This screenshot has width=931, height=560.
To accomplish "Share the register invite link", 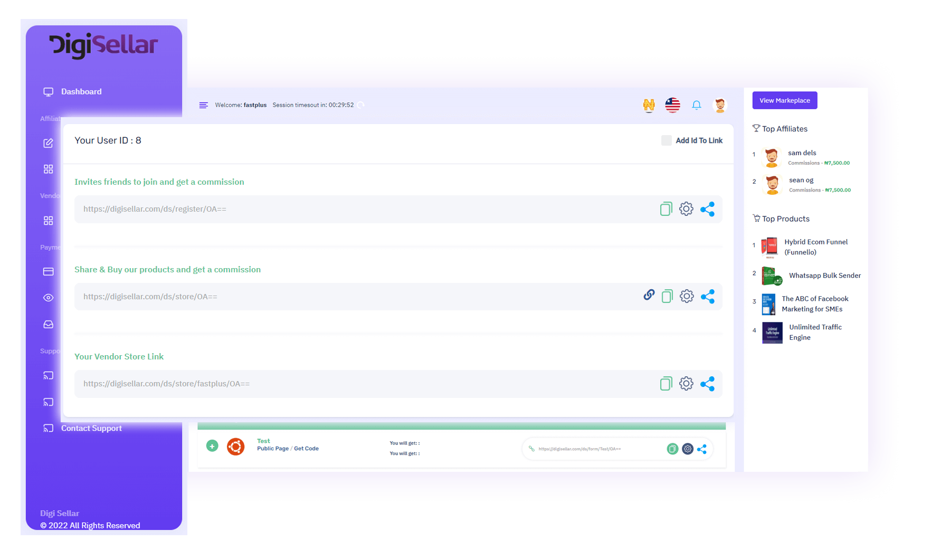I will (707, 209).
